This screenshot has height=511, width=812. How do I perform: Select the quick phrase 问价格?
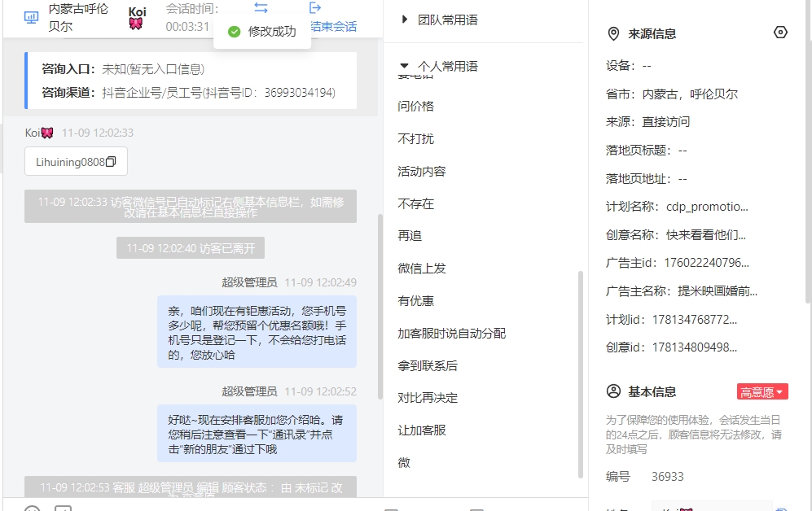coord(416,106)
